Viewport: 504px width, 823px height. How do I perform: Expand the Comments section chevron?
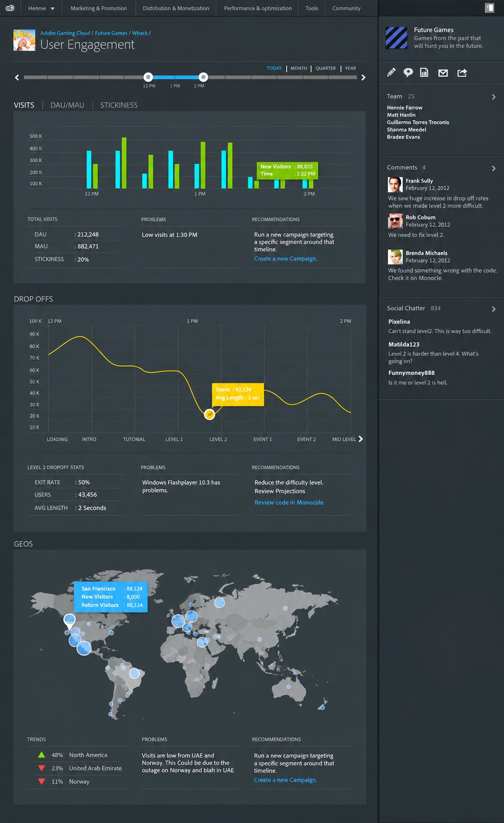(x=494, y=168)
